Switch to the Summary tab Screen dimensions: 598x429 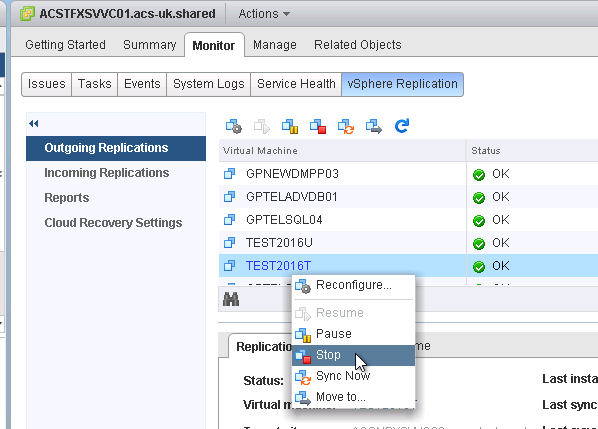click(150, 45)
